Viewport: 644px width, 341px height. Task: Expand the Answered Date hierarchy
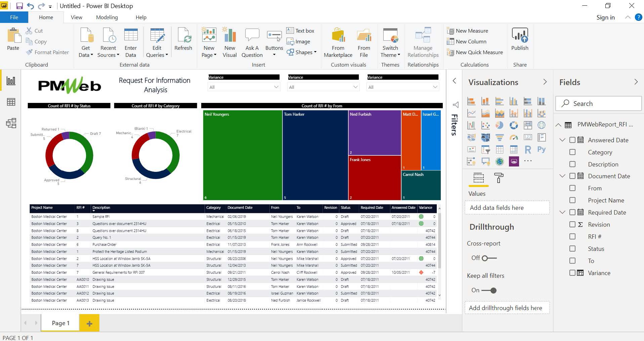point(562,140)
